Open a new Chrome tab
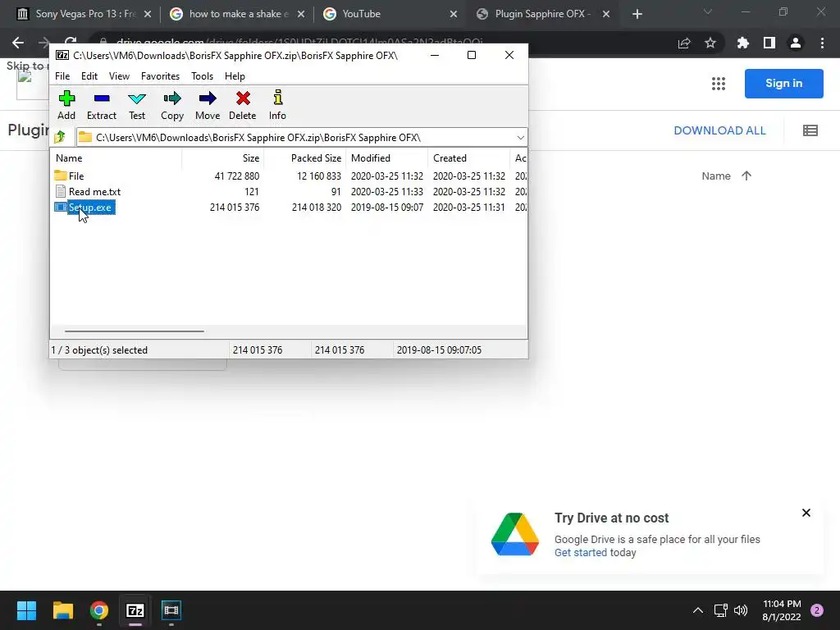This screenshot has width=840, height=630. [x=637, y=14]
